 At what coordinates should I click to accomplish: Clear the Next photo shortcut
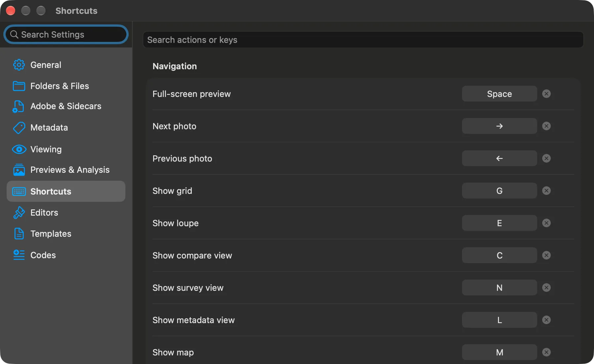[x=546, y=126]
